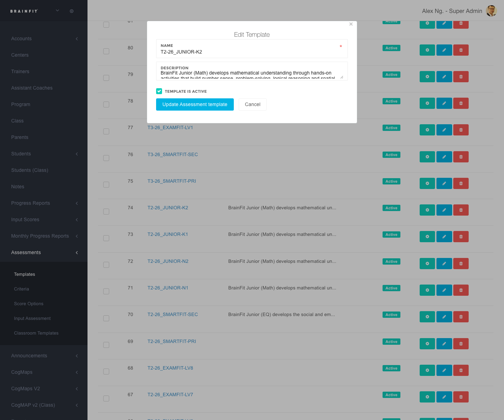The width and height of the screenshot is (504, 420).
Task: Edit template in row 79
Action: [x=444, y=77]
